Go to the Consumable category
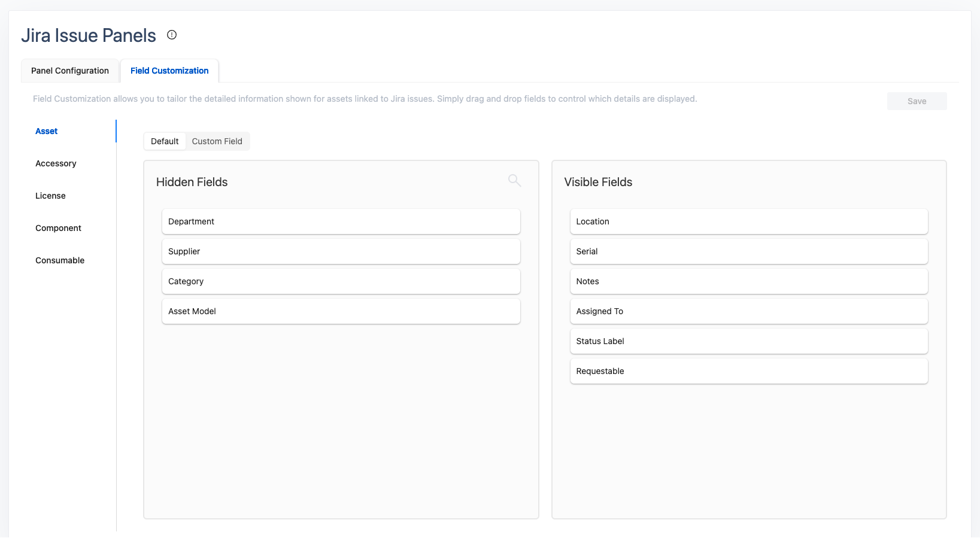 point(60,260)
